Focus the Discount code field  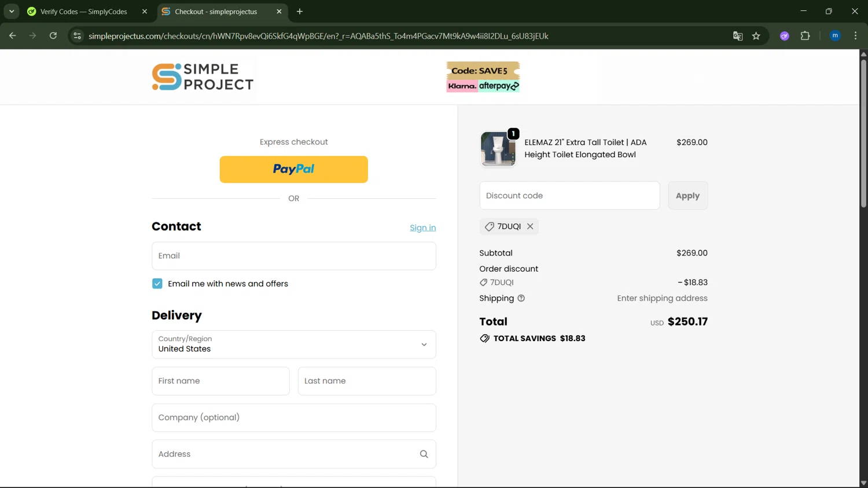(x=569, y=195)
